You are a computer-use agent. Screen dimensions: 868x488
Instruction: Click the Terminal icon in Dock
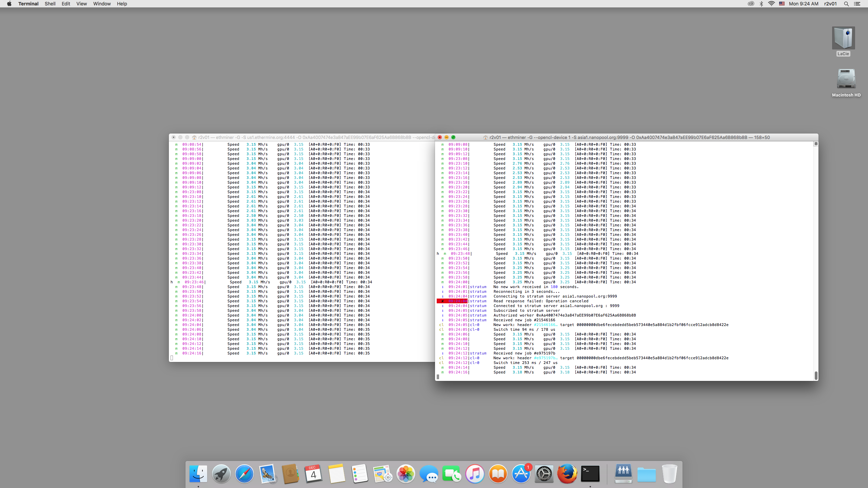590,473
